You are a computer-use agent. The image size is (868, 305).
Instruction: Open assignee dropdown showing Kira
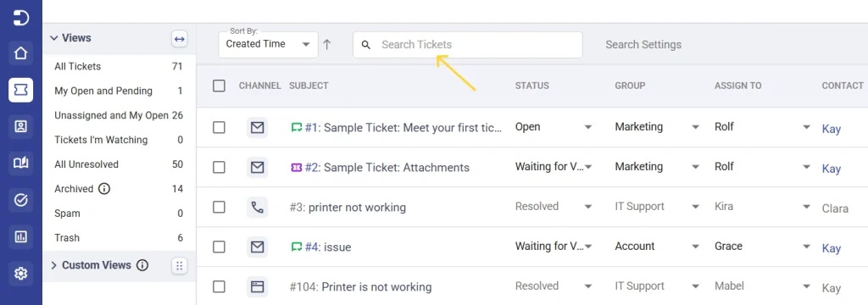(x=762, y=207)
